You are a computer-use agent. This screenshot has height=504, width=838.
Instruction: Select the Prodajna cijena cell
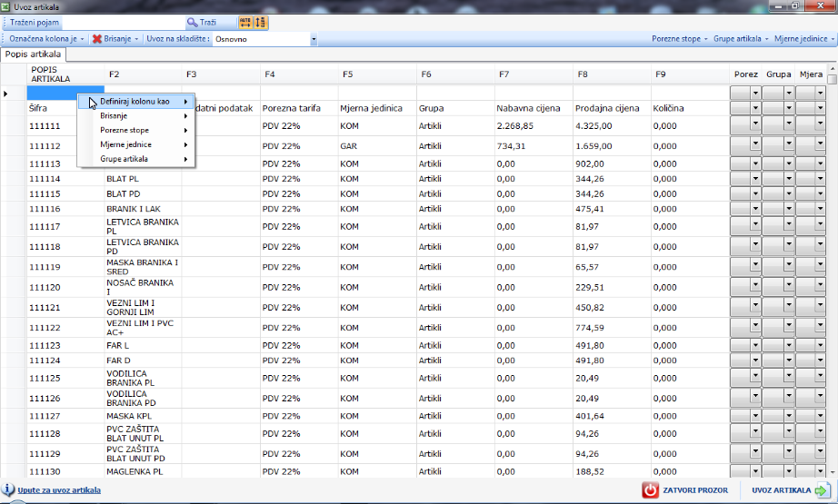click(612, 108)
